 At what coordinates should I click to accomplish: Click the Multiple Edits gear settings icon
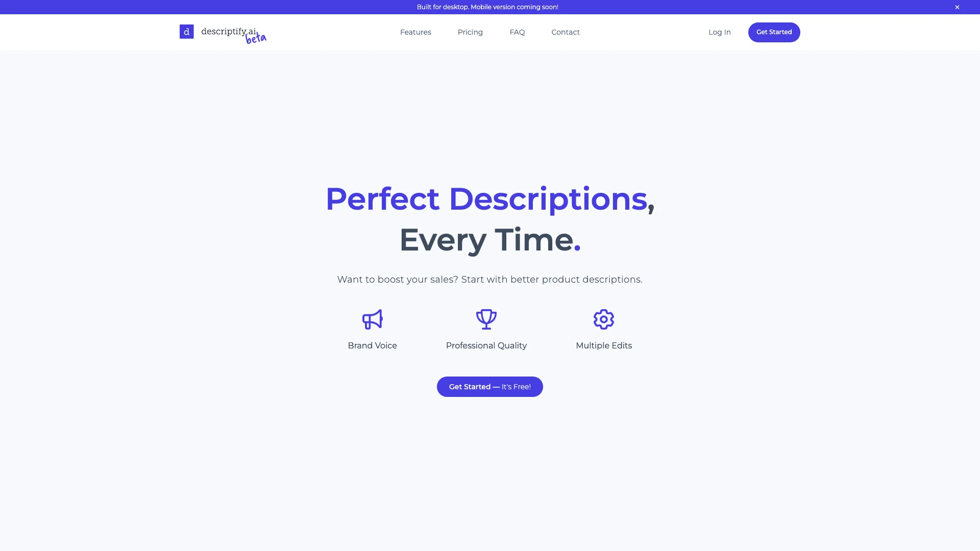pos(604,319)
